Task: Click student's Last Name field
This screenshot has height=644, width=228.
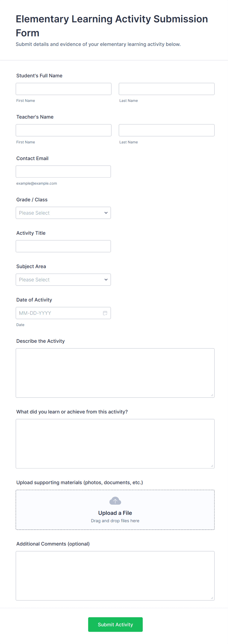Action: coord(166,89)
